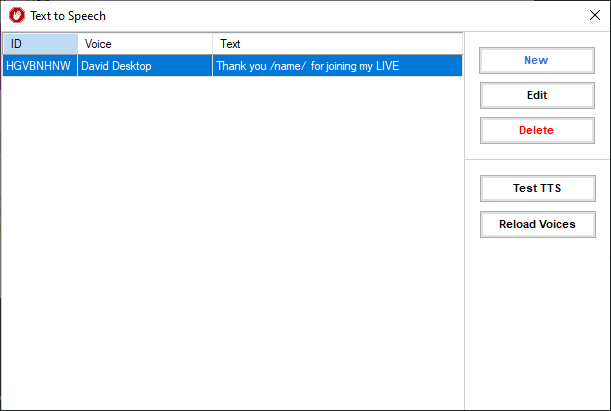
Task: Click the red app icon in title bar
Action: pos(17,16)
